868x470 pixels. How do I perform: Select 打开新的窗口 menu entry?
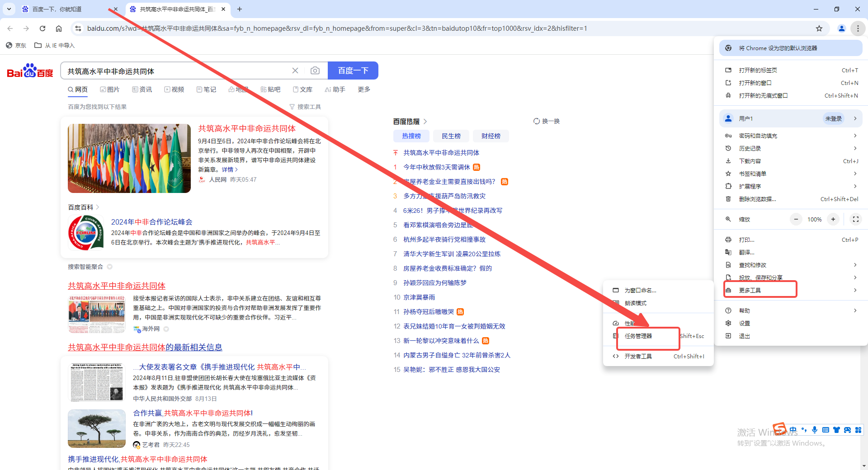click(791, 83)
